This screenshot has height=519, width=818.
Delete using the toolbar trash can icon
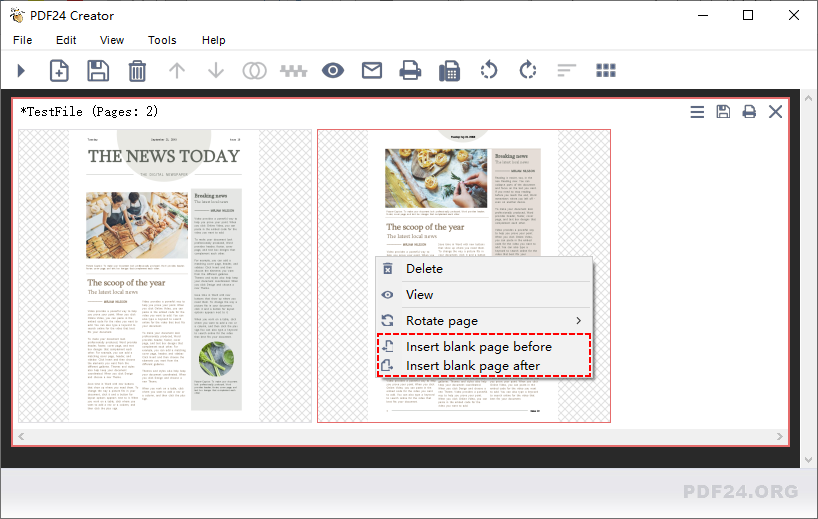[137, 70]
